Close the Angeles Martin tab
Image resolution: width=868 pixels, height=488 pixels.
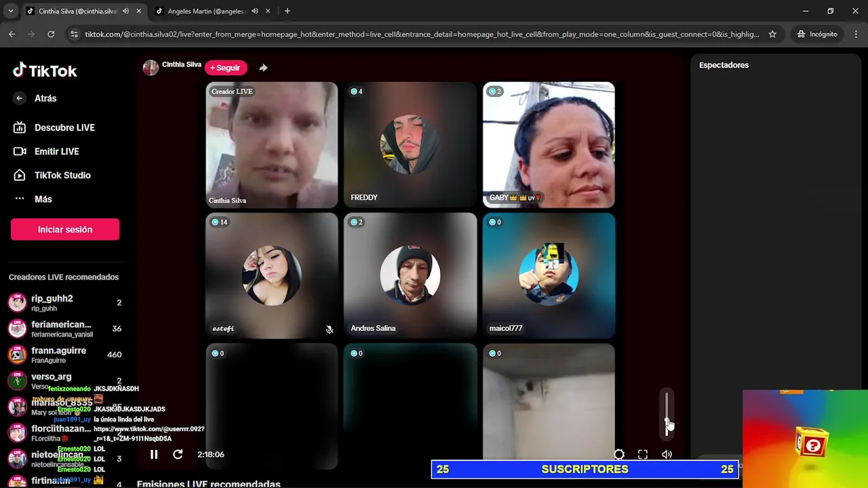click(268, 12)
